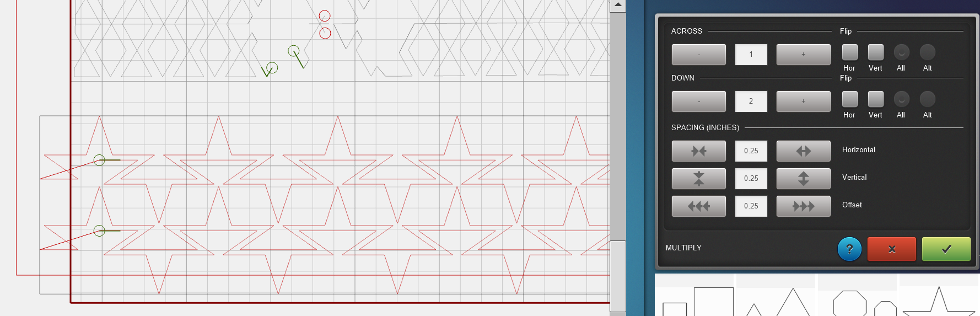980x316 pixels.
Task: Decrease horizontal spacing with inward arrows button
Action: tap(698, 151)
